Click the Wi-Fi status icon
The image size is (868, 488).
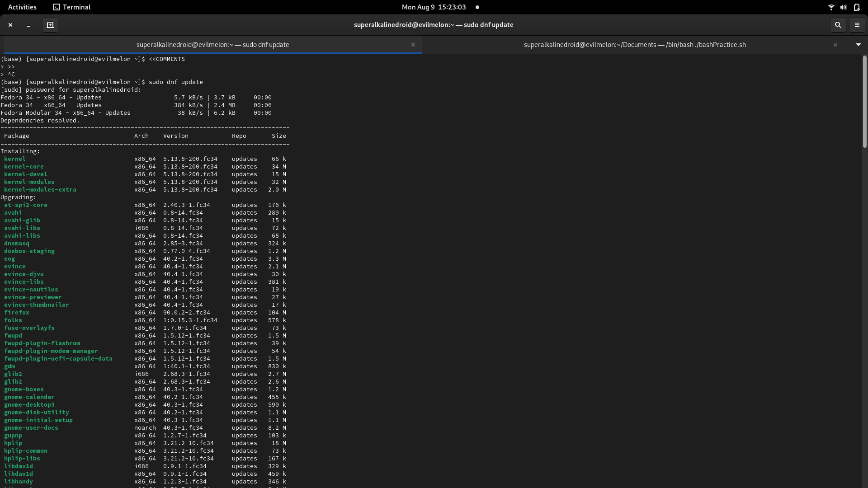830,7
